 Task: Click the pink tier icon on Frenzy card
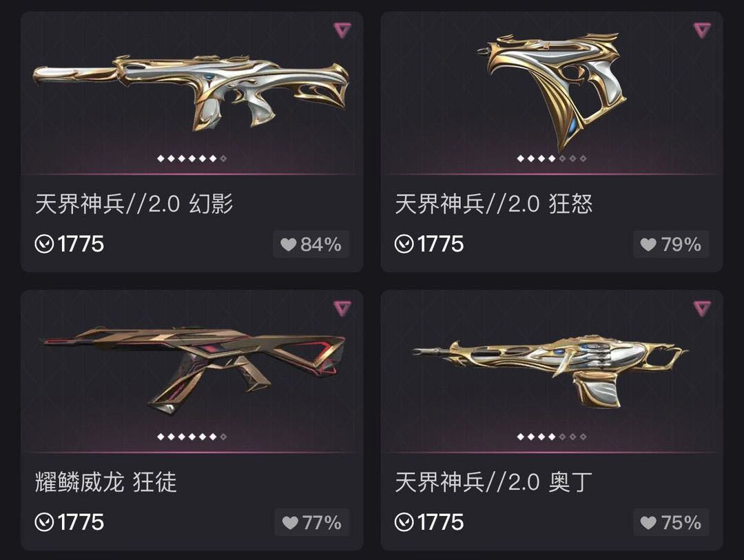[x=702, y=30]
